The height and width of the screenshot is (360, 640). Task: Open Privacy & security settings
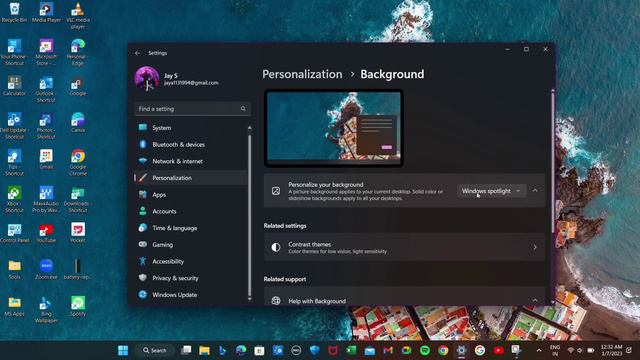point(190,278)
